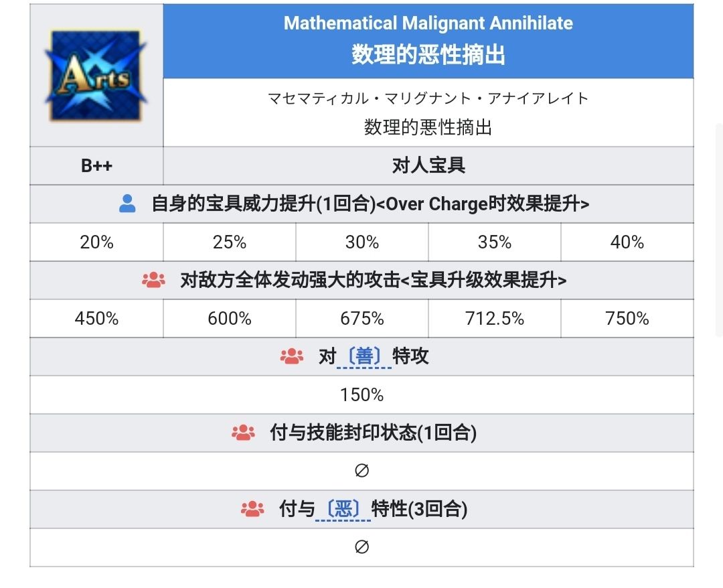Click the 750% damage value cell
This screenshot has width=723, height=588.
627,318
